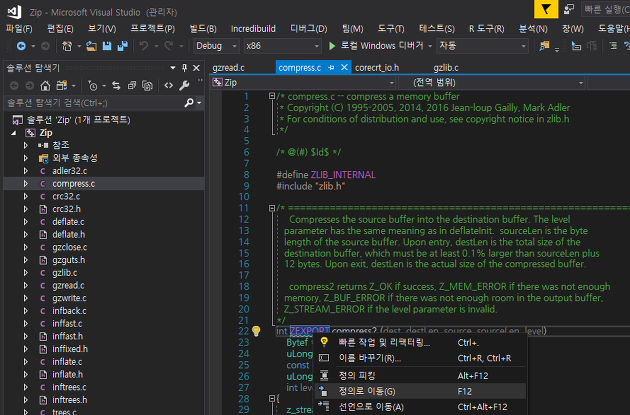The image size is (630, 415).
Task: Open the Solution Explorer window options dropdown arrow
Action: (x=173, y=68)
